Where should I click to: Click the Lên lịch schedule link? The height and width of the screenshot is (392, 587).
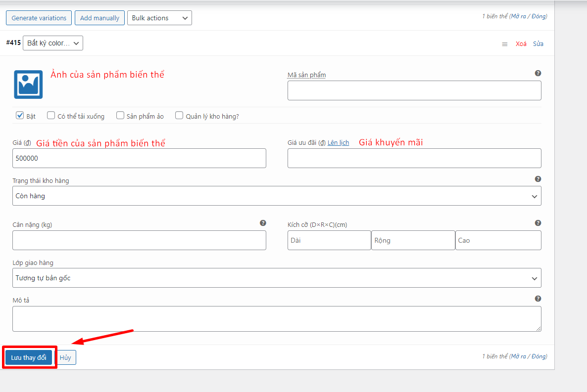point(338,143)
